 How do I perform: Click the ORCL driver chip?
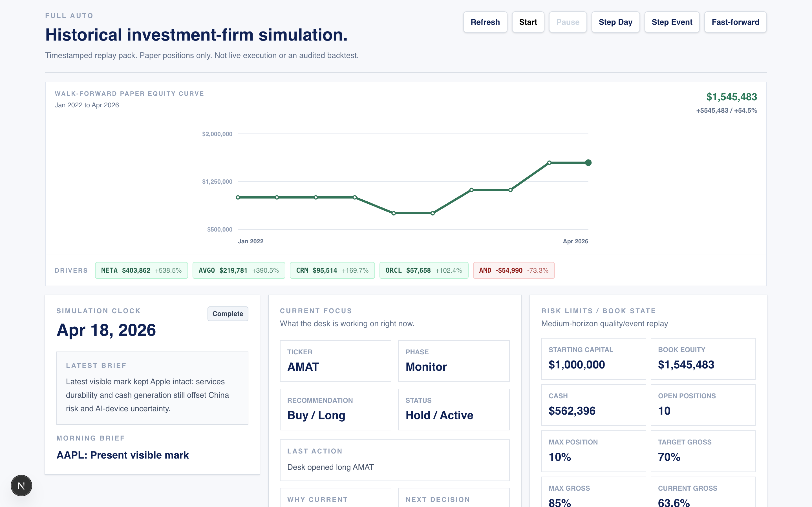point(423,270)
